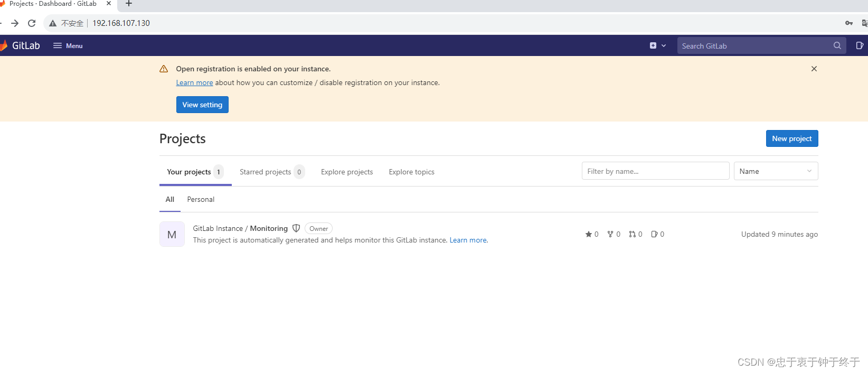The image size is (868, 372).
Task: Open the Explore projects tab
Action: 347,172
